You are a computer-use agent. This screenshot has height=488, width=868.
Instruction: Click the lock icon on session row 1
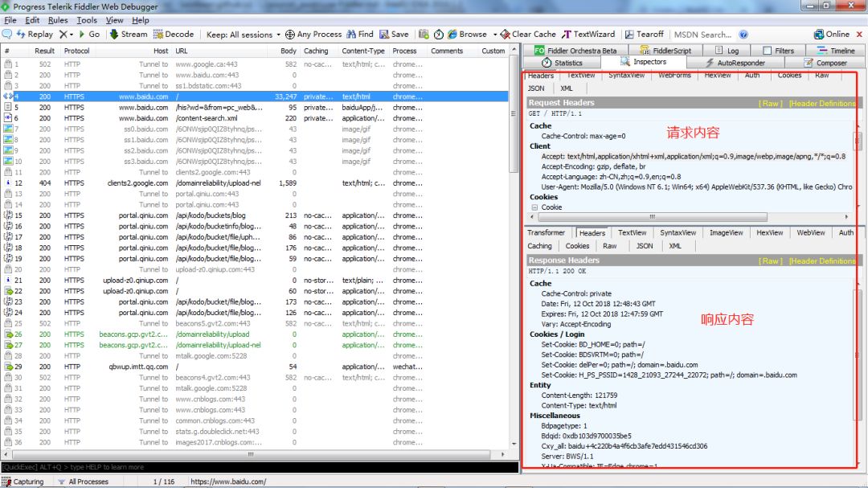click(8, 64)
